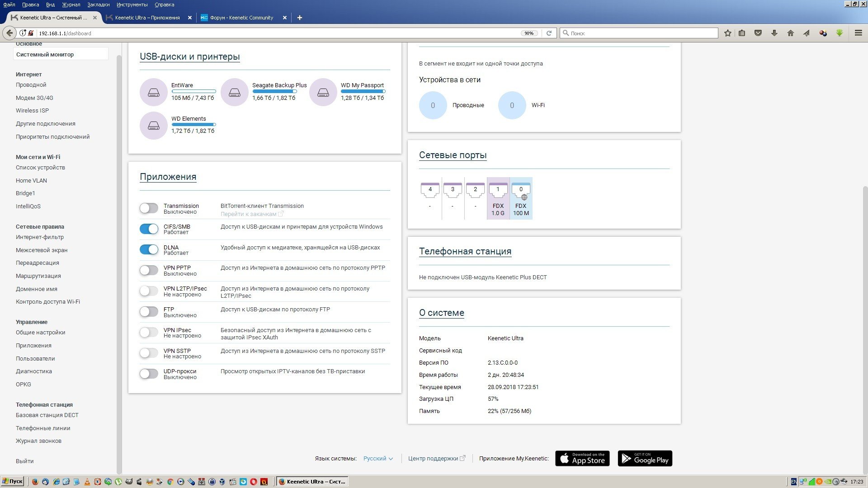The width and height of the screenshot is (868, 488).
Task: Enable the FTP toggle
Action: click(x=149, y=312)
